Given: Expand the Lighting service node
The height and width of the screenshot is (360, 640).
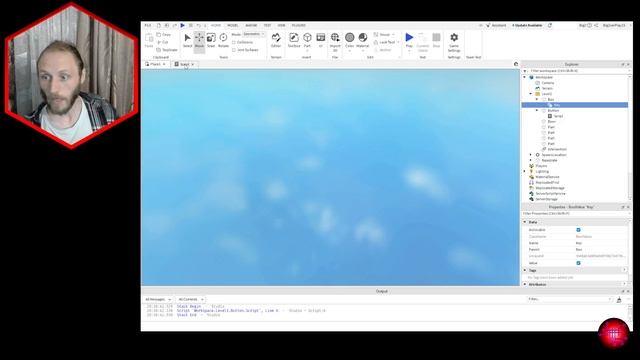Looking at the screenshot, I should pyautogui.click(x=525, y=171).
